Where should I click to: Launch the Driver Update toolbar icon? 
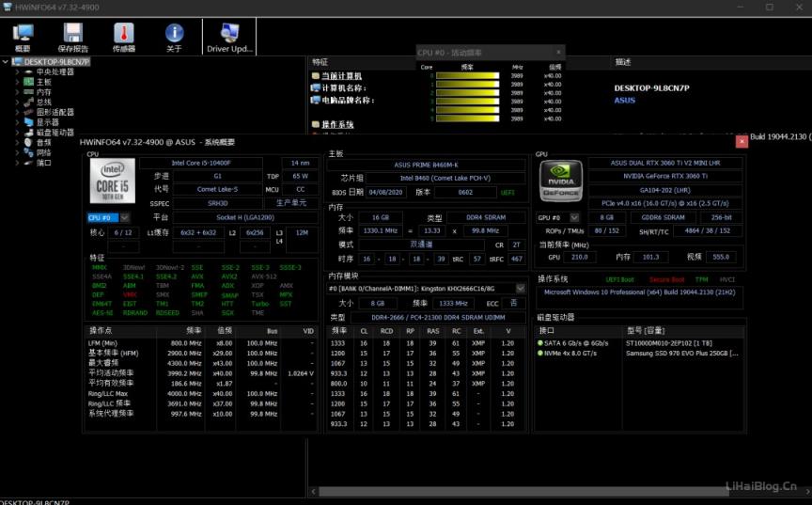coord(229,37)
